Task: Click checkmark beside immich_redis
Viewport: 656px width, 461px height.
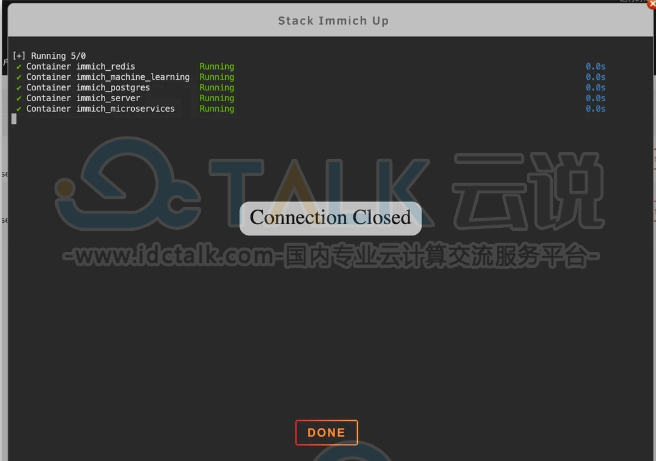Action: pos(18,67)
